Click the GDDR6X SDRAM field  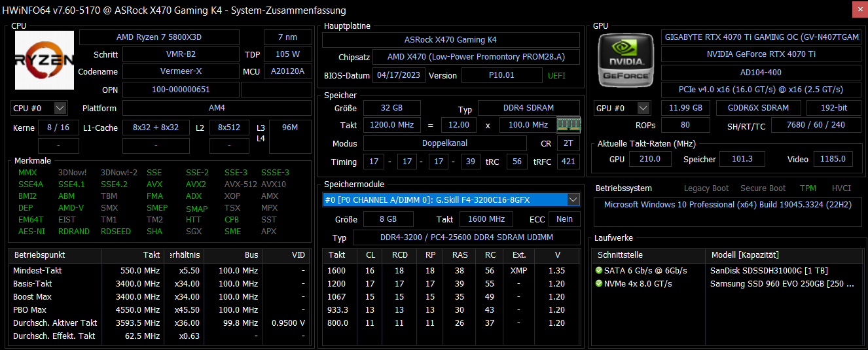758,108
